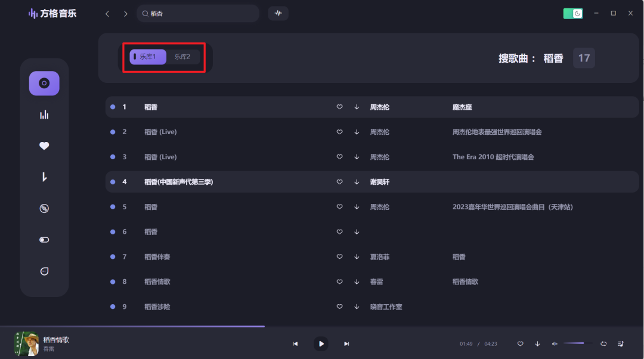Open artist 晓音工作室

coord(386,307)
